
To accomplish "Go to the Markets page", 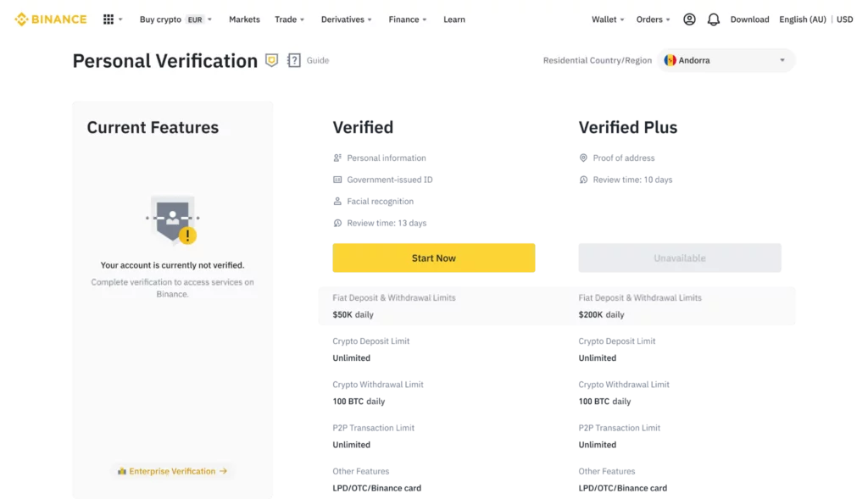I will coord(244,19).
